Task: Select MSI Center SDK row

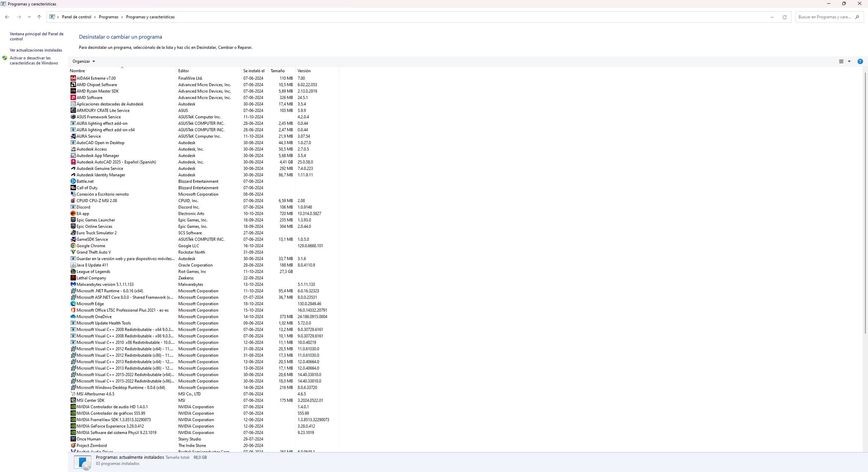Action: (x=203, y=401)
